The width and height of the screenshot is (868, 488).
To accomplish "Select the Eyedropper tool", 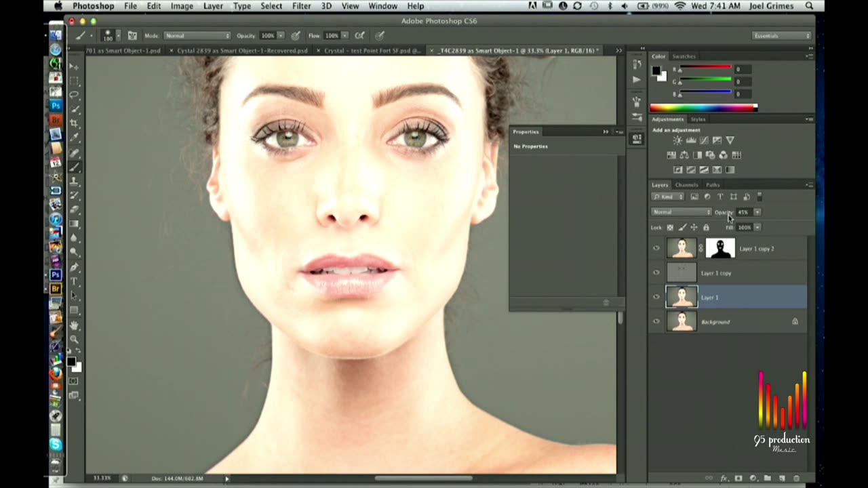I will click(75, 138).
